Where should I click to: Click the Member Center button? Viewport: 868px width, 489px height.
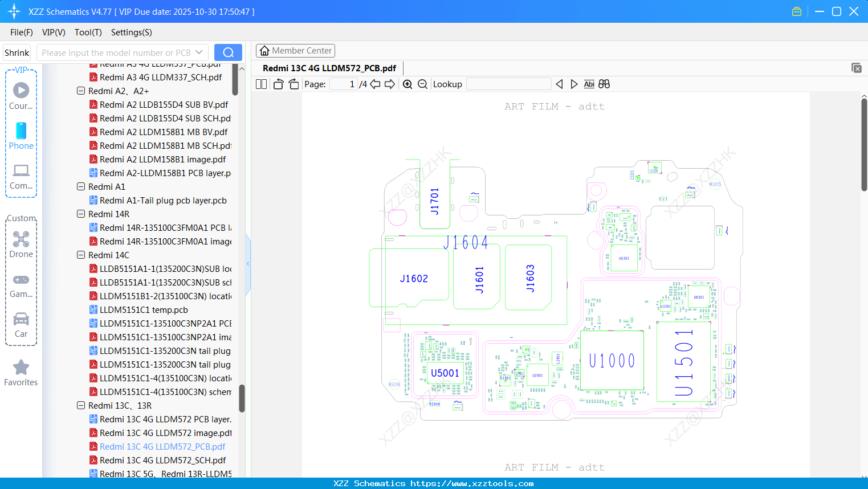pyautogui.click(x=295, y=51)
